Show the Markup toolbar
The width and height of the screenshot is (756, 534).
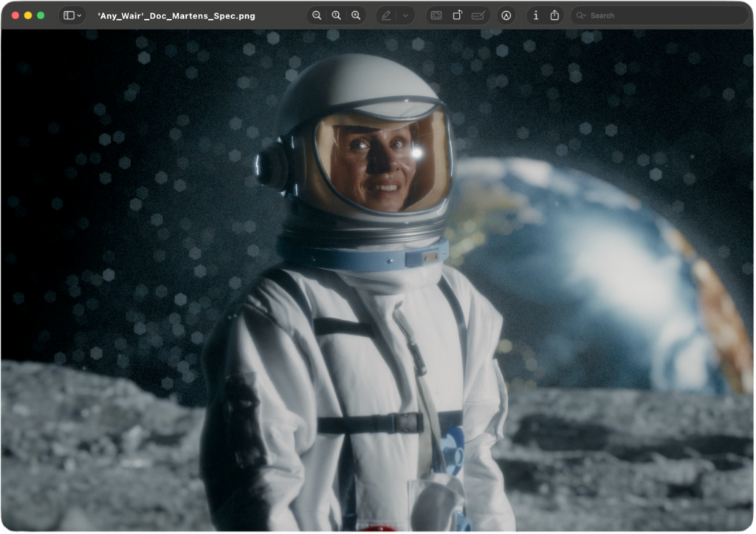click(x=506, y=16)
